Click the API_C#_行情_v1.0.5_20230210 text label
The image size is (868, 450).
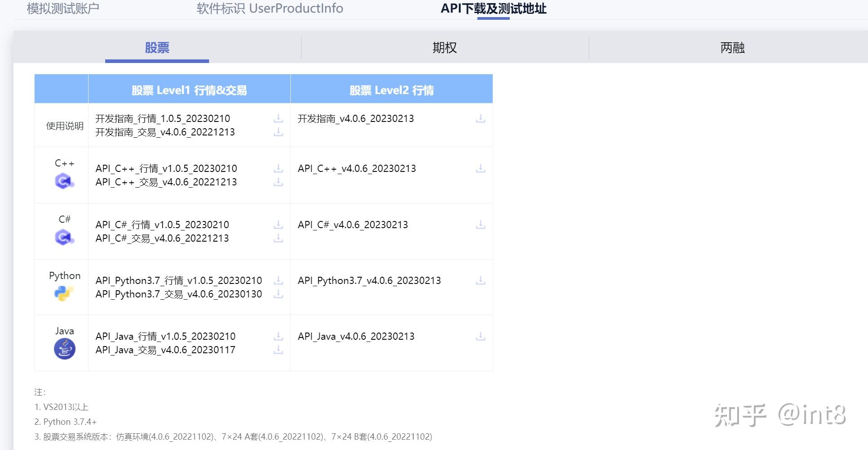point(162,225)
